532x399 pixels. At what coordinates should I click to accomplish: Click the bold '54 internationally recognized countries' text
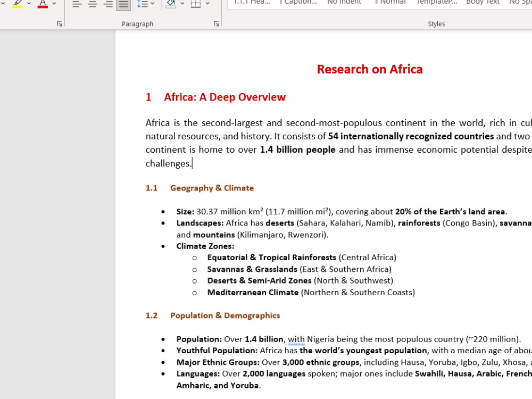click(x=411, y=136)
